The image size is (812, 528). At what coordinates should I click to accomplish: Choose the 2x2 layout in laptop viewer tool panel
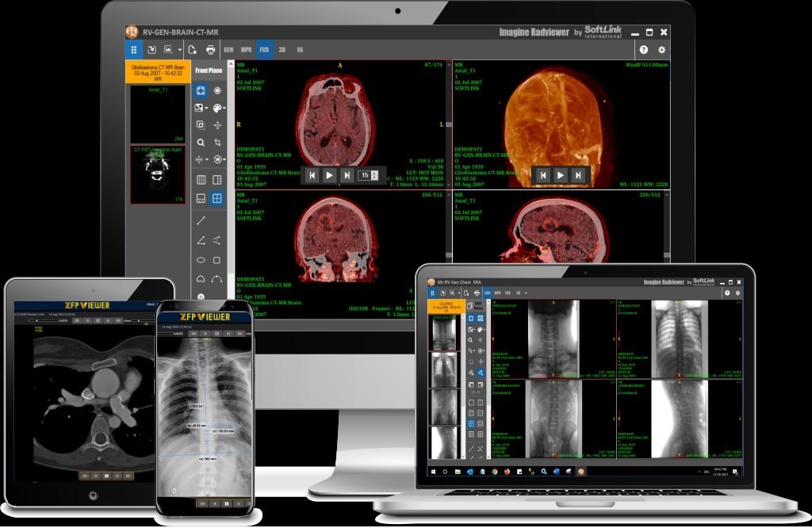pos(471,423)
